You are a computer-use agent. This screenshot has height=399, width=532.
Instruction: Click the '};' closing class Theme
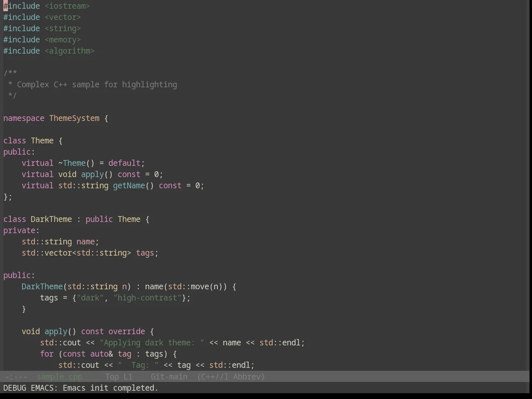click(8, 197)
